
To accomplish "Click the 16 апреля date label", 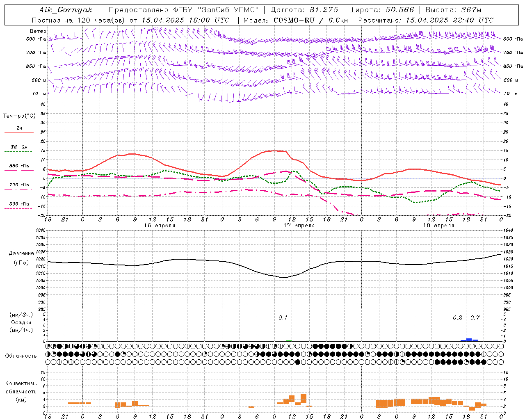I will coord(160,226).
